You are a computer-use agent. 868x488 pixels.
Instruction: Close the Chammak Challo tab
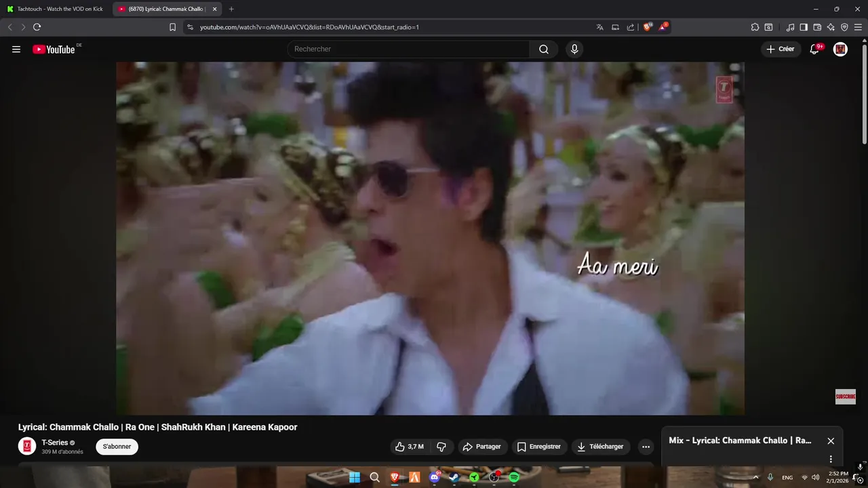[x=215, y=9]
